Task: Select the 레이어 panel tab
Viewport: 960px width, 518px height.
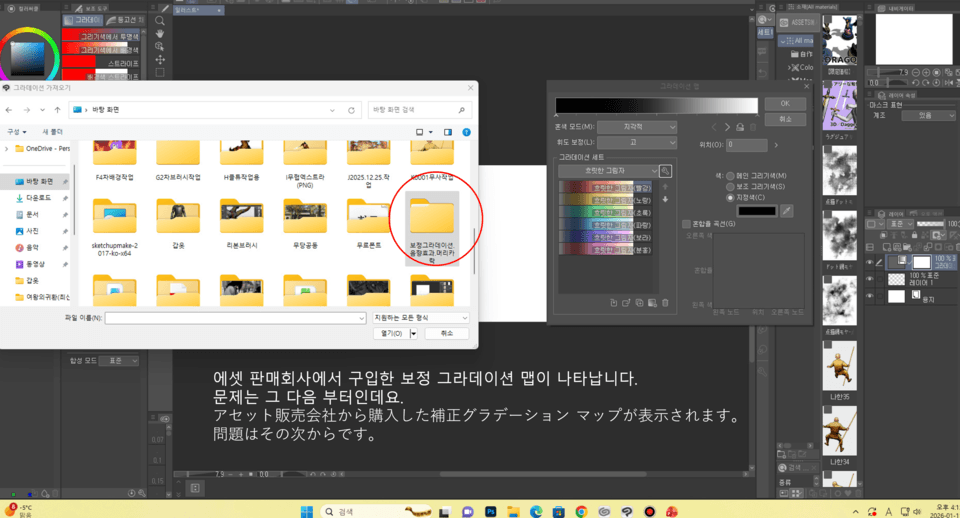Action: click(x=891, y=214)
